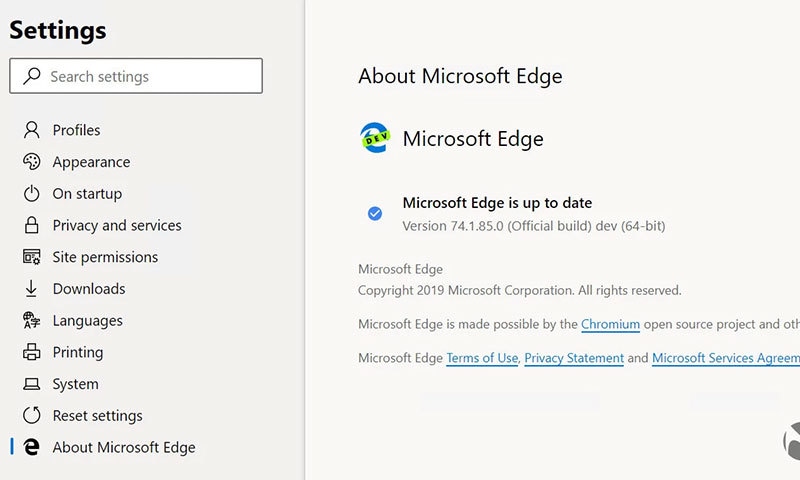This screenshot has height=480, width=800.
Task: Click the Downloads arrow icon
Action: click(31, 288)
